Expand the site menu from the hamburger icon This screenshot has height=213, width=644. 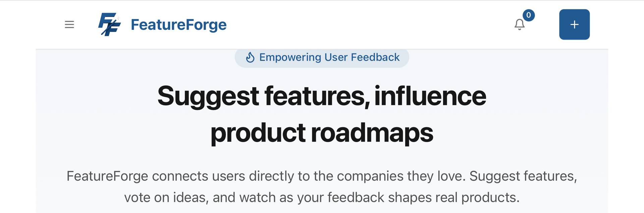tap(69, 24)
